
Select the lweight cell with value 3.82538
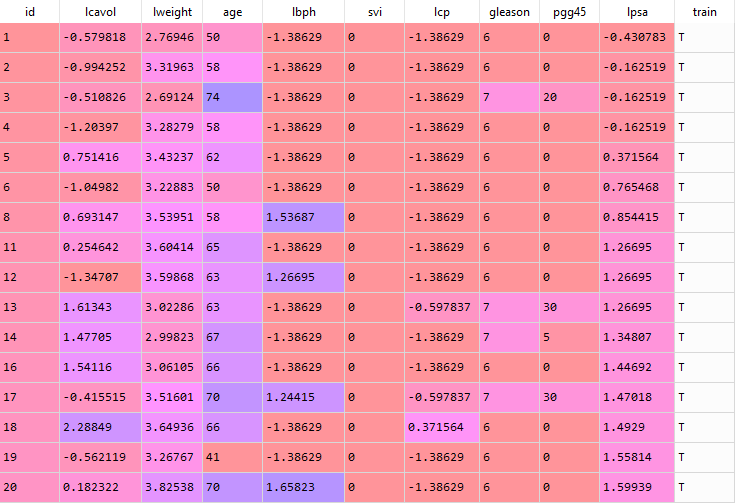coord(171,487)
